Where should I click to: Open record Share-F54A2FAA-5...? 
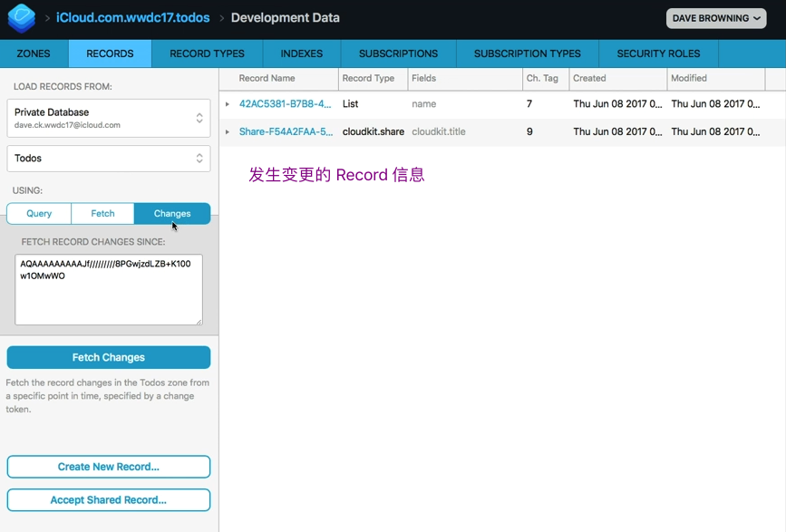(286, 131)
